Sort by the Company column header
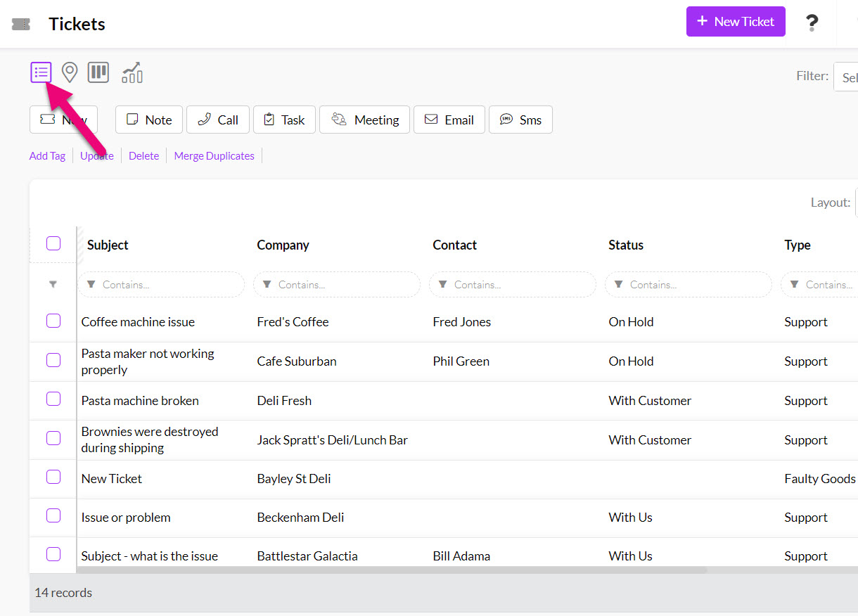858x616 pixels. [283, 245]
